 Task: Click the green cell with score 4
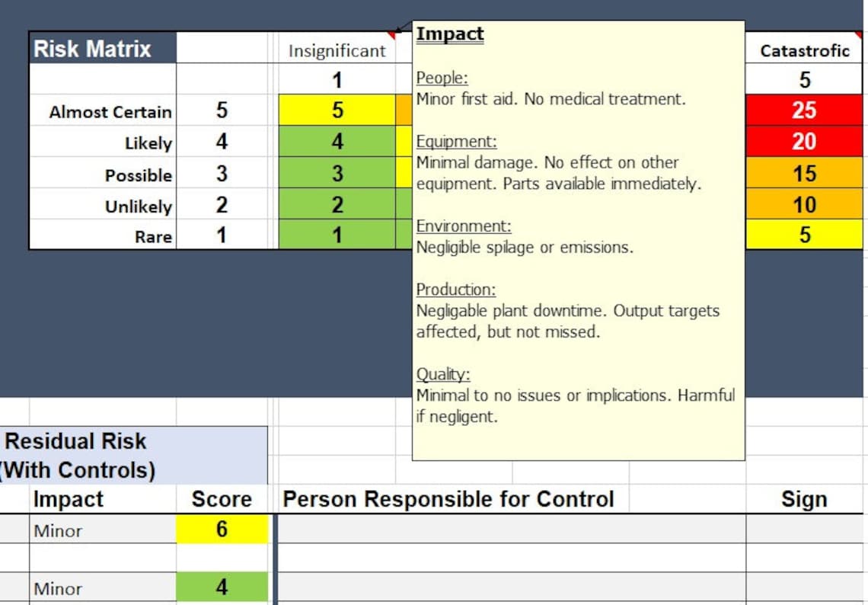[222, 588]
